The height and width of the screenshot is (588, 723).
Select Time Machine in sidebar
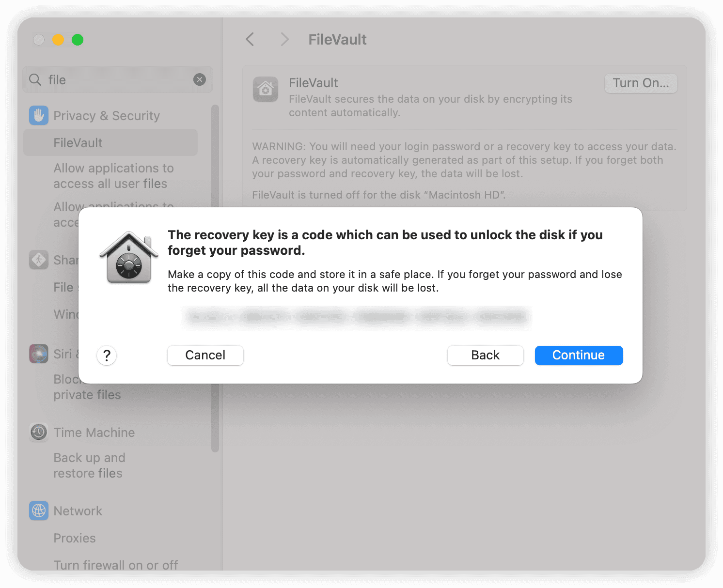pyautogui.click(x=94, y=433)
